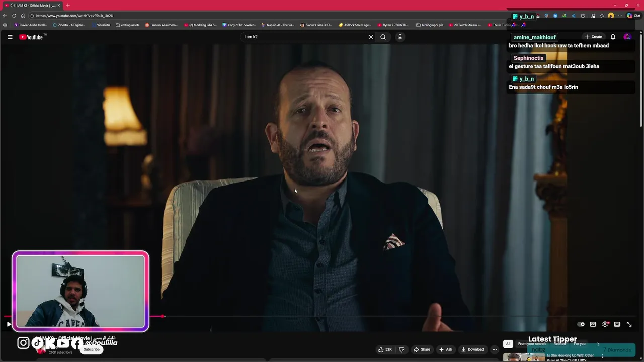Open 'Ryzen 7 7800x3D...' bookmark
This screenshot has height=362, width=644.
point(393,25)
